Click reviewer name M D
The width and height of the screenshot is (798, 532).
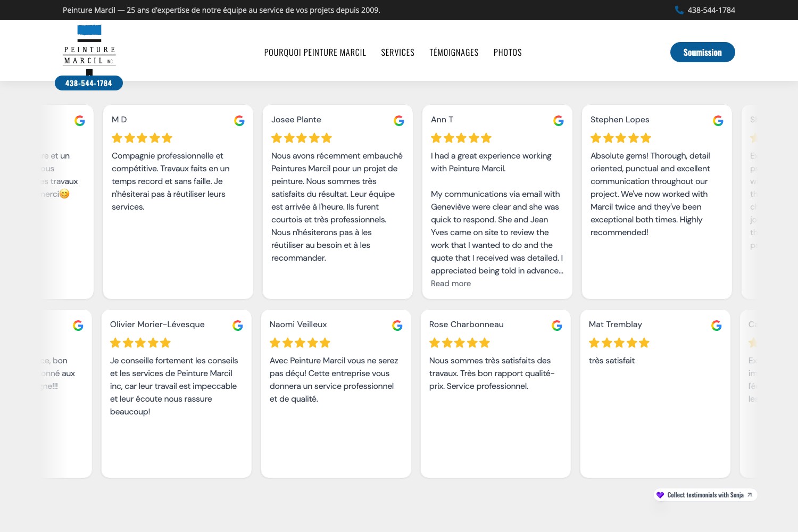point(119,120)
